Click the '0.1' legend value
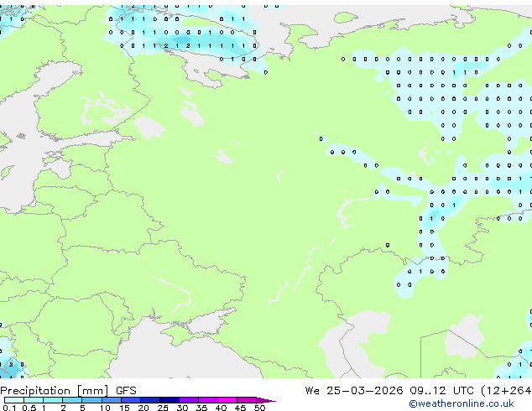The image size is (532, 411). (x=9, y=408)
